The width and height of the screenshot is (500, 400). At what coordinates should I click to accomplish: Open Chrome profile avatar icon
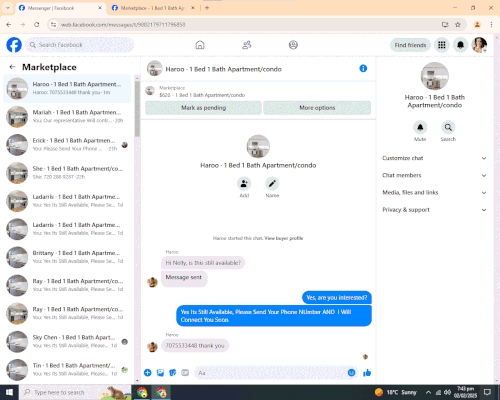click(x=477, y=24)
